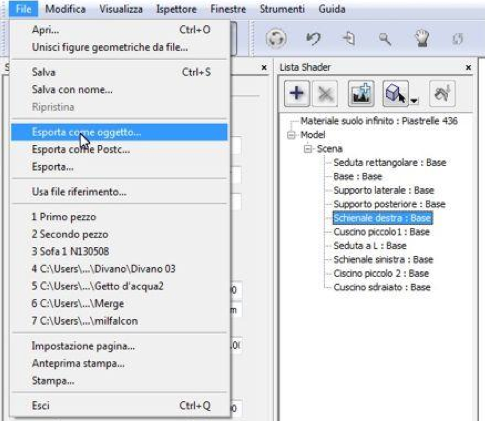Collapse the Model tree node

(x=291, y=135)
